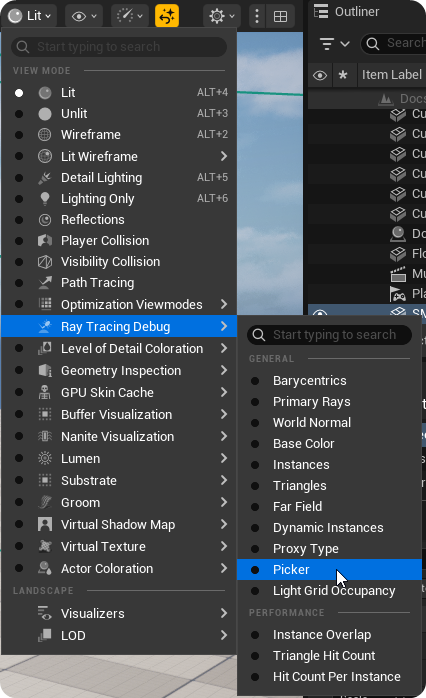Click the Substrate icon
Image resolution: width=426 pixels, height=698 pixels.
45,480
